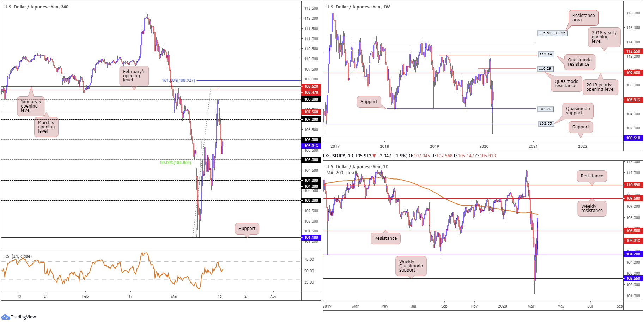Select the Quasimodo support callout
644x322 pixels.
coord(578,111)
